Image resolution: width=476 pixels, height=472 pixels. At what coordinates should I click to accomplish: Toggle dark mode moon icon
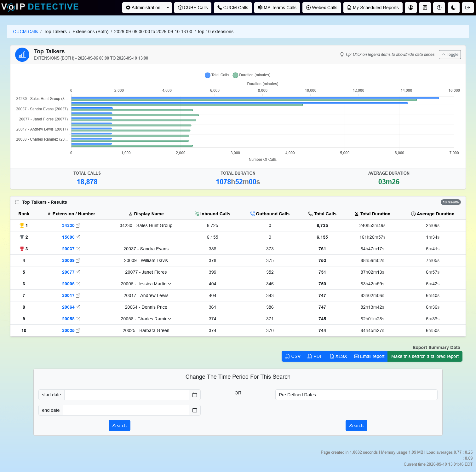(x=453, y=8)
